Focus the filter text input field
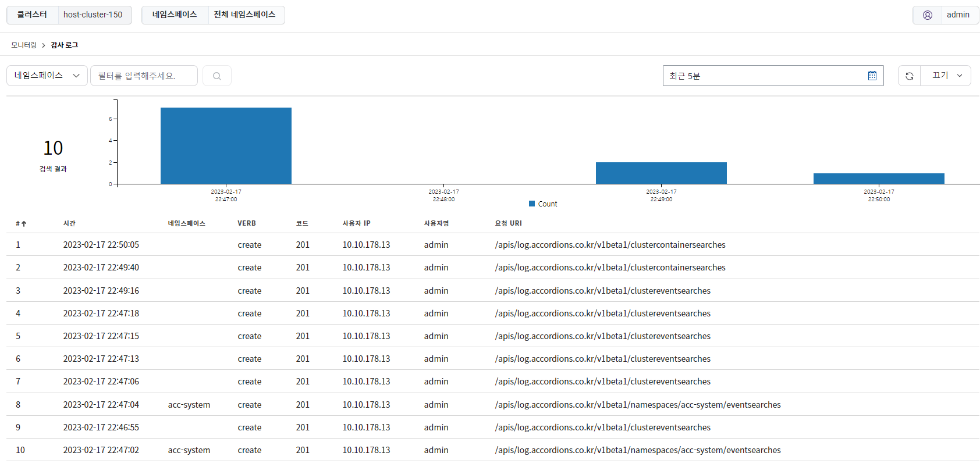The width and height of the screenshot is (980, 474). pyautogui.click(x=144, y=76)
